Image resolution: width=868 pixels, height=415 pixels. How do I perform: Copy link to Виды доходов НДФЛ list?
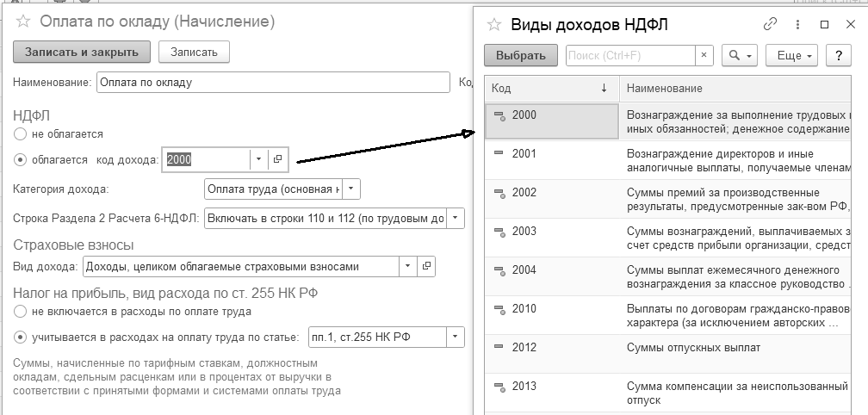click(x=770, y=25)
